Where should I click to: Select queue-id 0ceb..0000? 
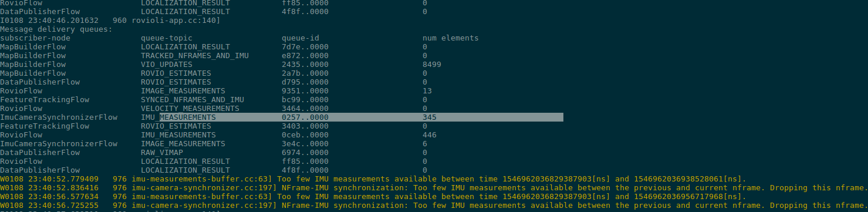click(x=305, y=135)
